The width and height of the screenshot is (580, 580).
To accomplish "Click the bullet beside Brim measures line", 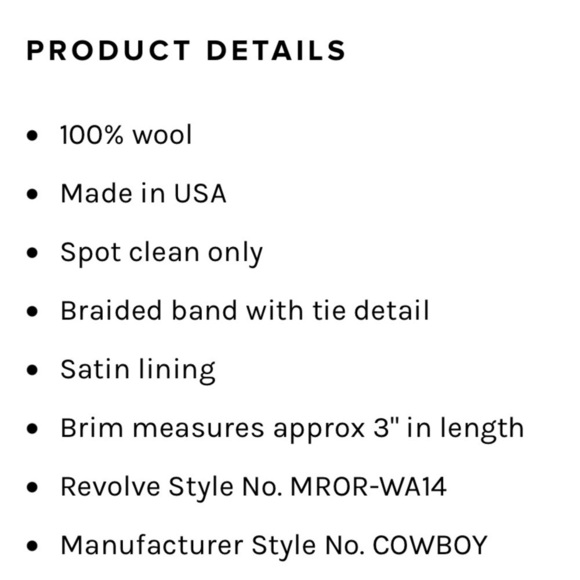I will pos(33,428).
